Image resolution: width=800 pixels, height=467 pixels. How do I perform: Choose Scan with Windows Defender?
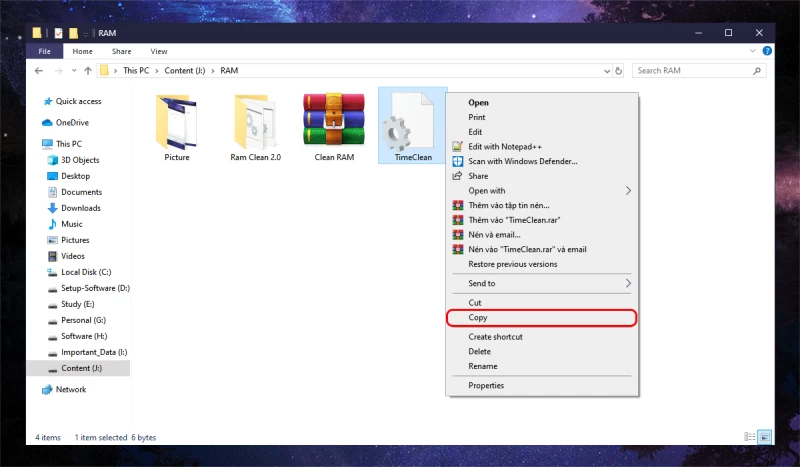click(x=542, y=161)
